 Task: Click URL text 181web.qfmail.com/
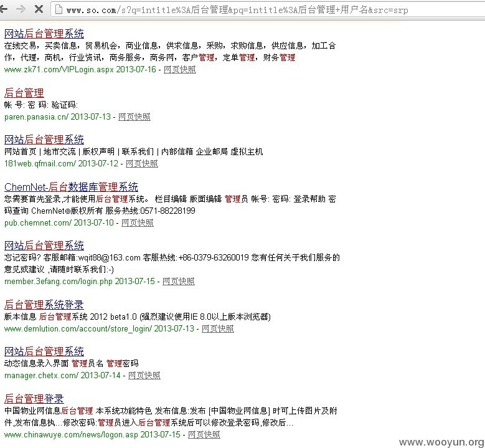pyautogui.click(x=40, y=163)
